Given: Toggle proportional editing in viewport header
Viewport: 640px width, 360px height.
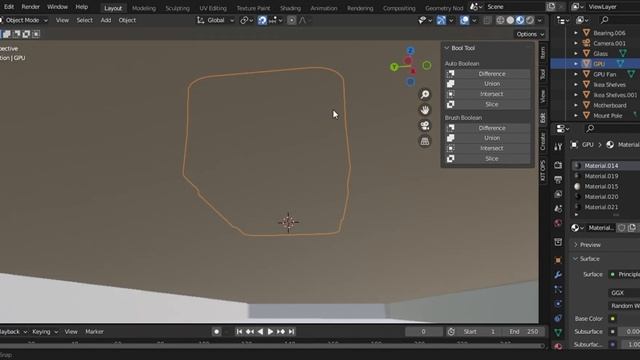Looking at the screenshot, I should pyautogui.click(x=291, y=20).
